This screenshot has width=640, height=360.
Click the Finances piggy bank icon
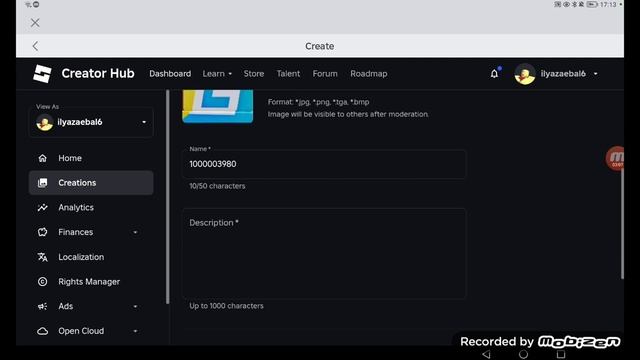[42, 232]
